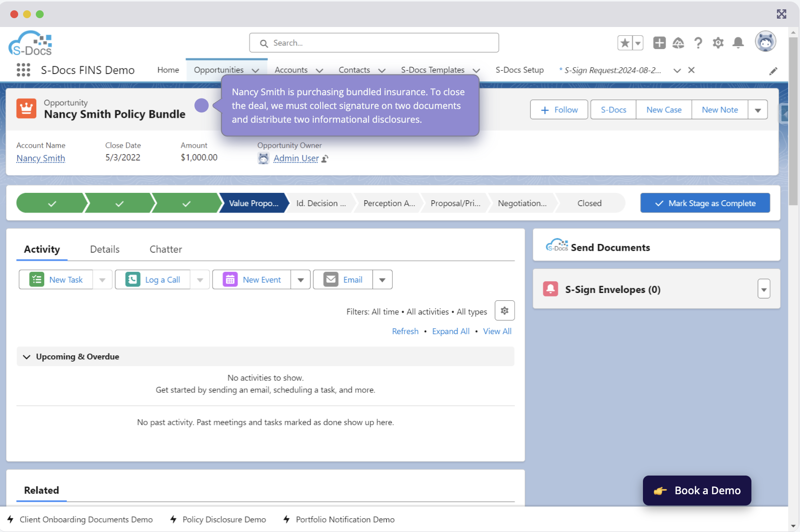The height and width of the screenshot is (532, 800).
Task: Select the Value Proposition stage in path
Action: pyautogui.click(x=254, y=203)
